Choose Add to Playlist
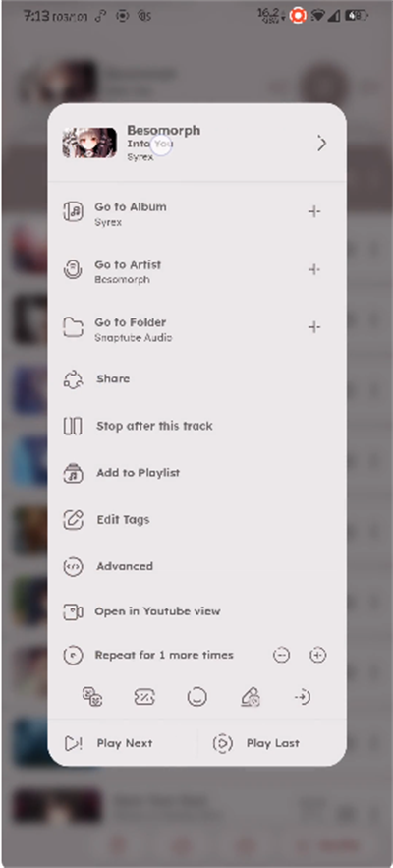393x868 pixels. pyautogui.click(x=197, y=473)
